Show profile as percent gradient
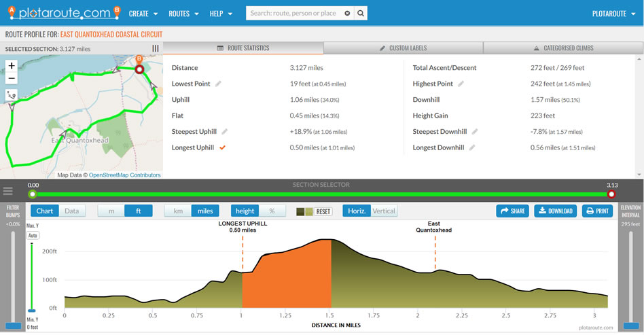Image resolution: width=644 pixels, height=335 pixels. pos(272,211)
